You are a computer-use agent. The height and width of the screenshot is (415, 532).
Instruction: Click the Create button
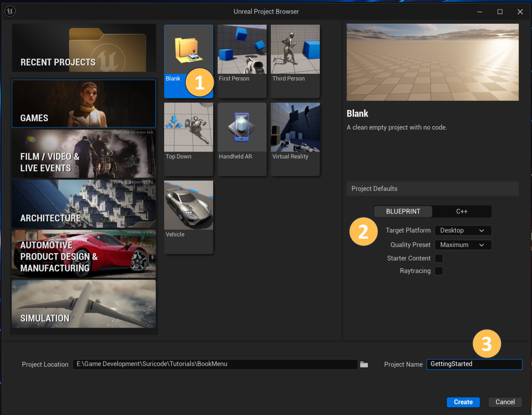click(x=463, y=402)
